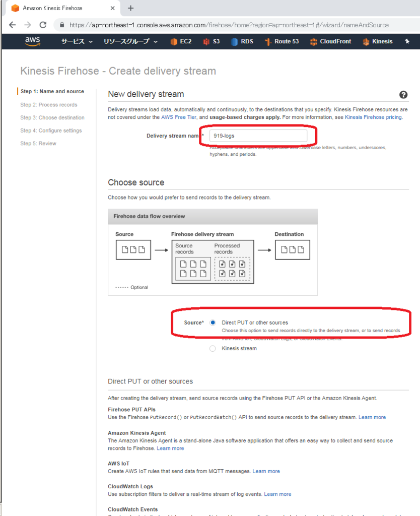The height and width of the screenshot is (516, 420).
Task: Click the pin icon in AWS navbar
Action: tap(407, 41)
